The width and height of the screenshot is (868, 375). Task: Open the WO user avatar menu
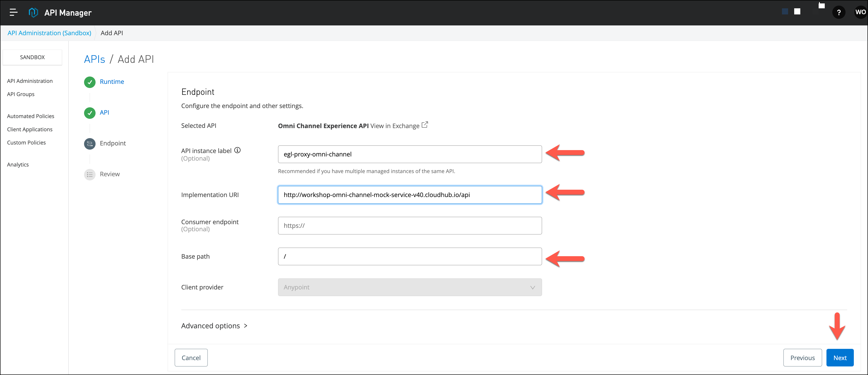(x=860, y=12)
